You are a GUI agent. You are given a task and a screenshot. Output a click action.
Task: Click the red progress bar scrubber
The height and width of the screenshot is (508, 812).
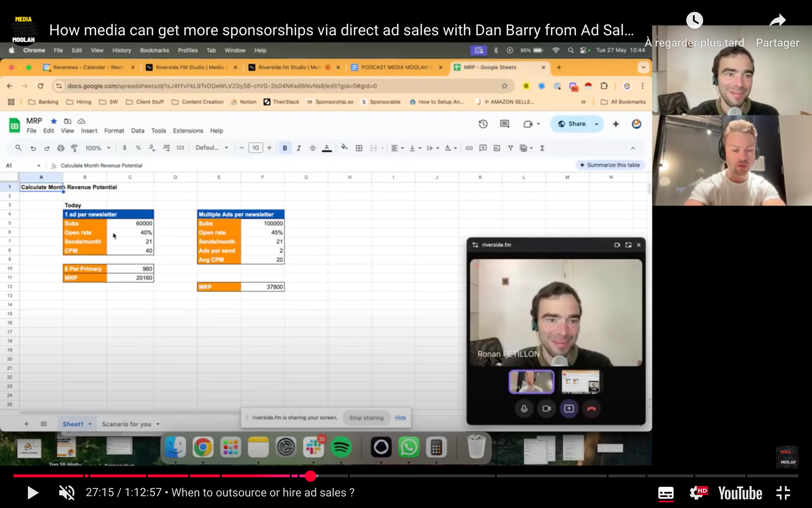pos(311,476)
